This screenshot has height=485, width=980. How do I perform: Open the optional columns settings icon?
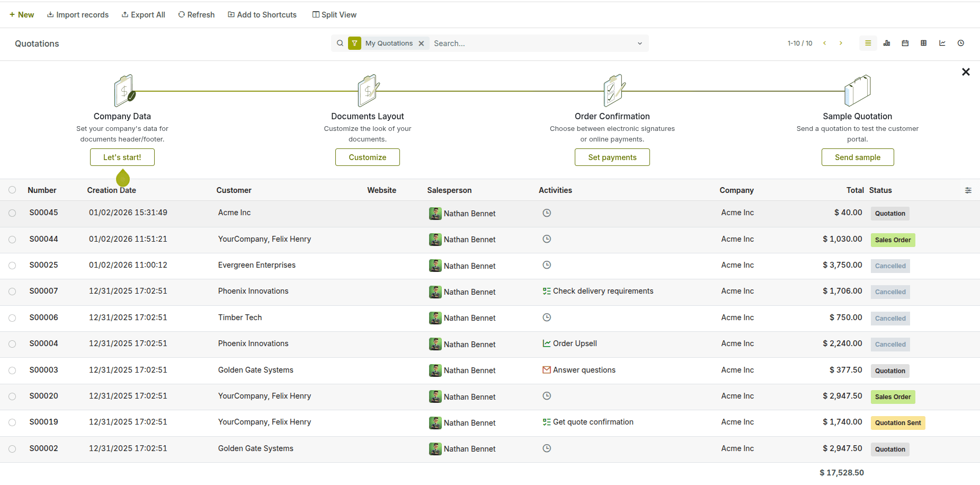(968, 190)
